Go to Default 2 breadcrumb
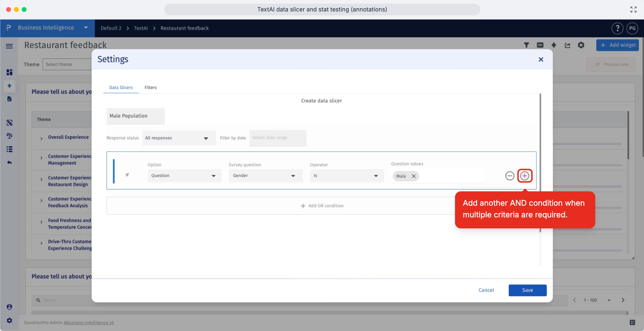Image resolution: width=644 pixels, height=331 pixels. coord(111,28)
